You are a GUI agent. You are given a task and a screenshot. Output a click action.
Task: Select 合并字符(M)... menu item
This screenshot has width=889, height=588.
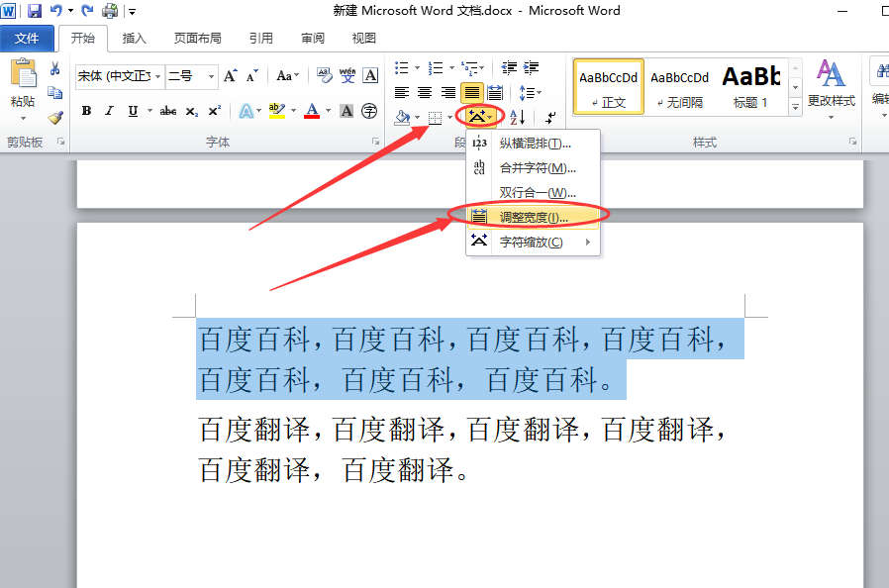[x=534, y=168]
